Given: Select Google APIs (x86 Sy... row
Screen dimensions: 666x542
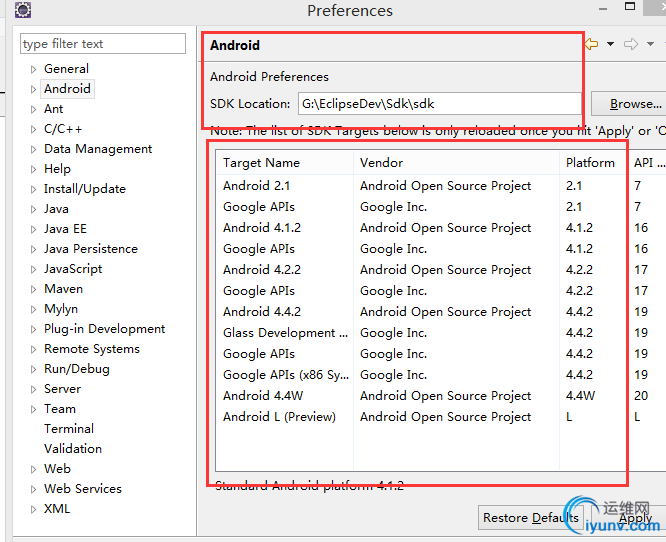Looking at the screenshot, I should (x=441, y=375).
